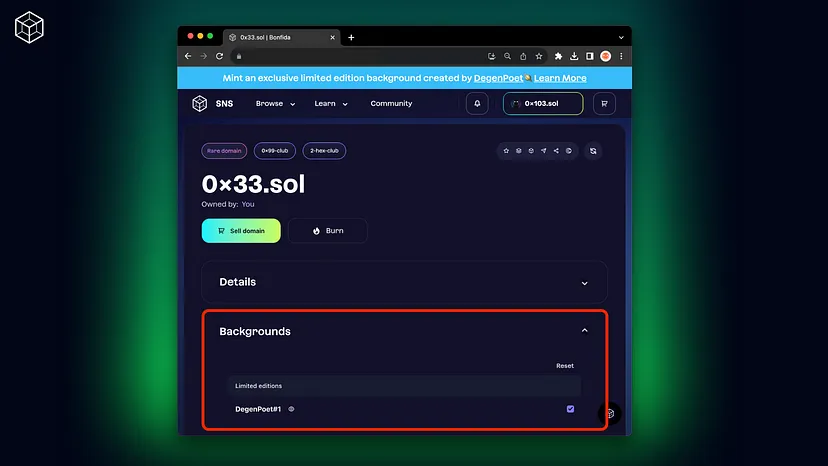Open the 0x103.sol wallet menu
This screenshot has height=466, width=828.
[x=543, y=104]
